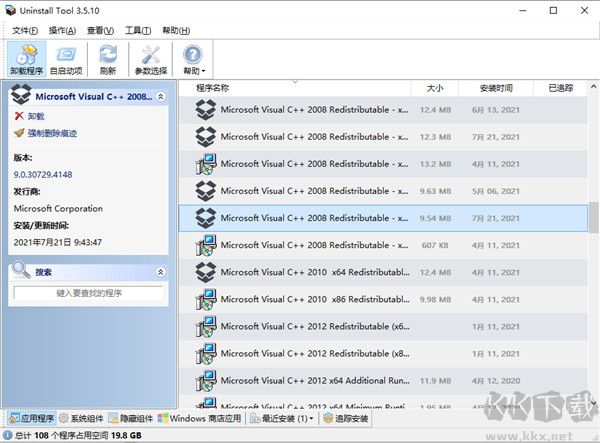Open the 文件(F) menu
This screenshot has width=600, height=443.
(24, 31)
